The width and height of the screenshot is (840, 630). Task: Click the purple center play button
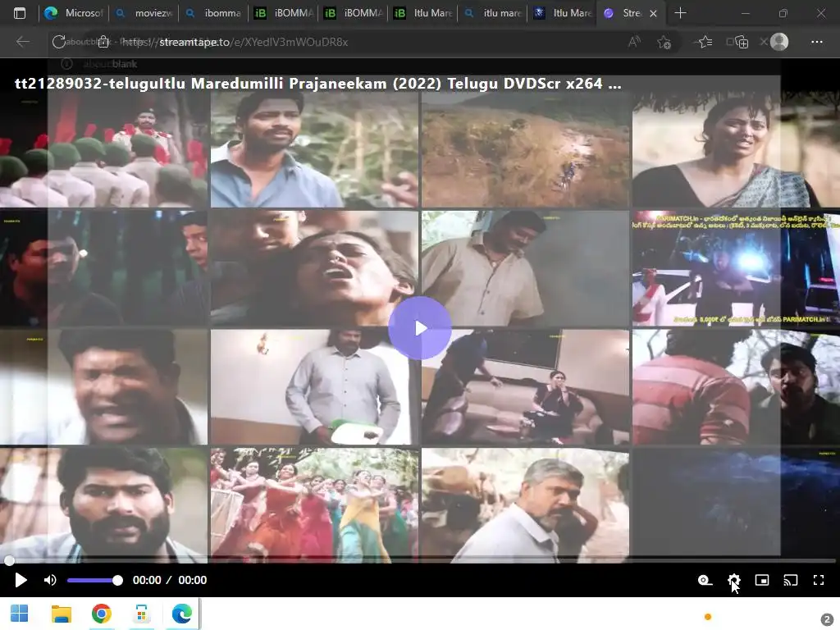[x=419, y=328]
